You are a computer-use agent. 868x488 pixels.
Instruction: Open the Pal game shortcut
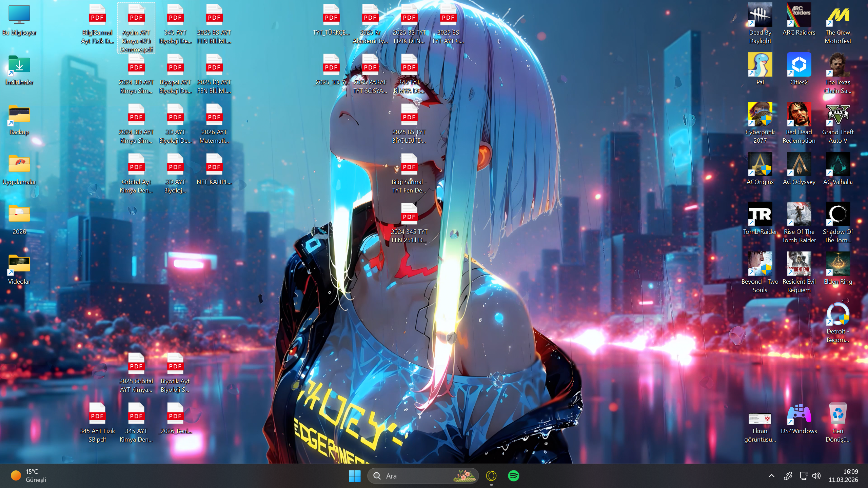pyautogui.click(x=760, y=69)
